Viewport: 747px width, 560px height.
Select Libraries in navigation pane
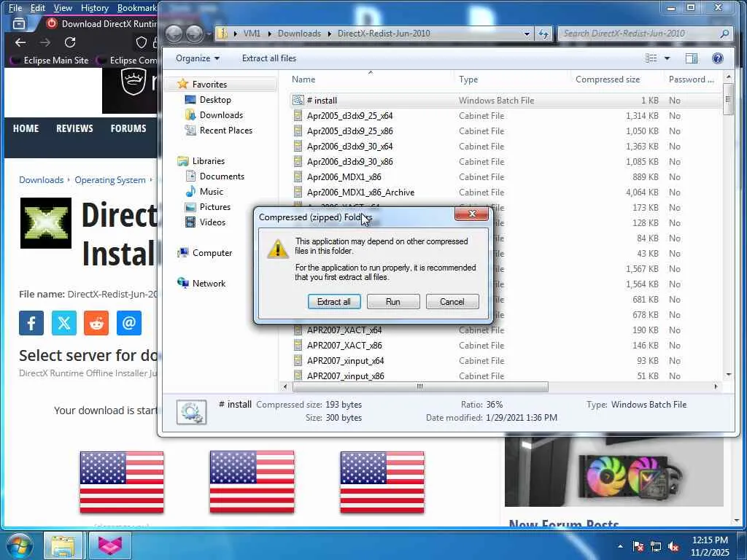[x=208, y=161]
